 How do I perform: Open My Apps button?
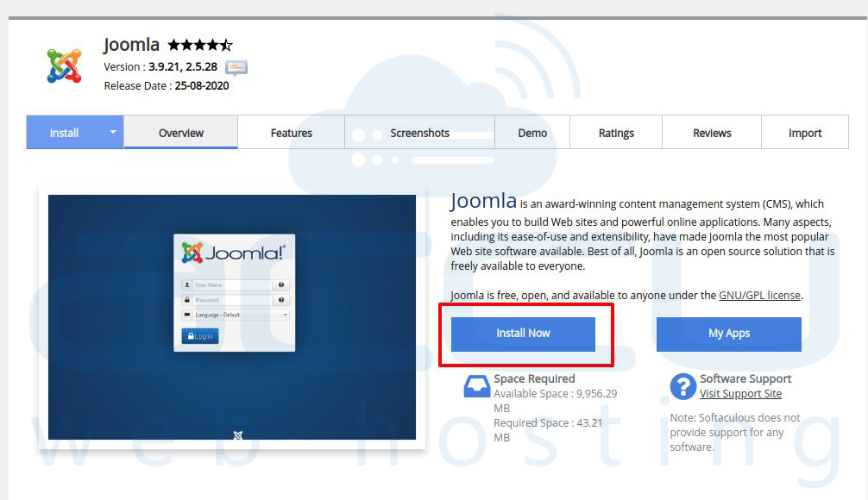(729, 334)
